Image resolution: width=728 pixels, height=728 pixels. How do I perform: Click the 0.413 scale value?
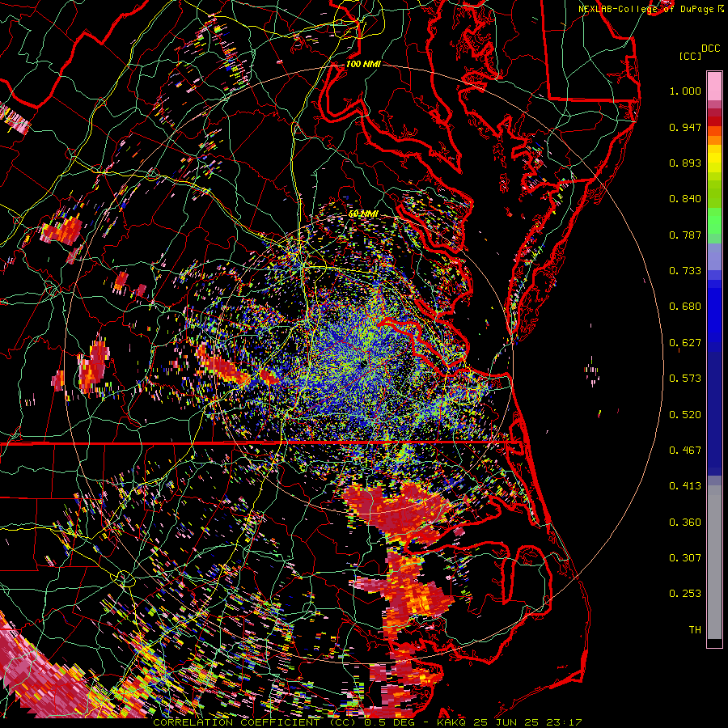(x=685, y=486)
